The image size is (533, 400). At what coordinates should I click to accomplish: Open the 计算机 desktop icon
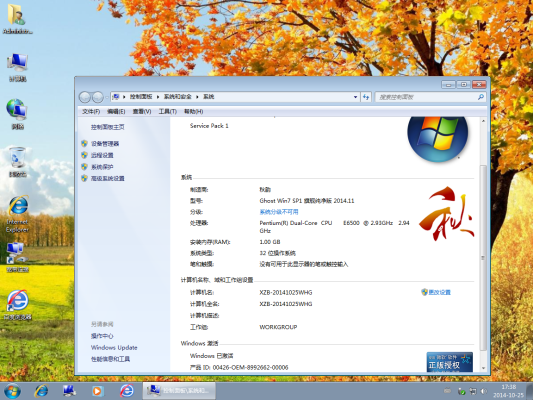click(17, 67)
